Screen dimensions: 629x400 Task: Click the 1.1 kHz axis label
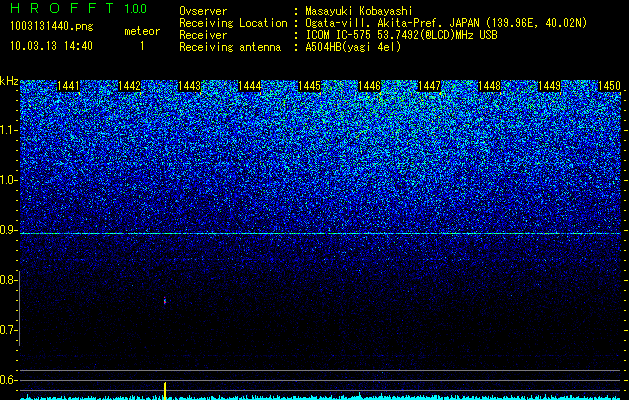[x=8, y=130]
